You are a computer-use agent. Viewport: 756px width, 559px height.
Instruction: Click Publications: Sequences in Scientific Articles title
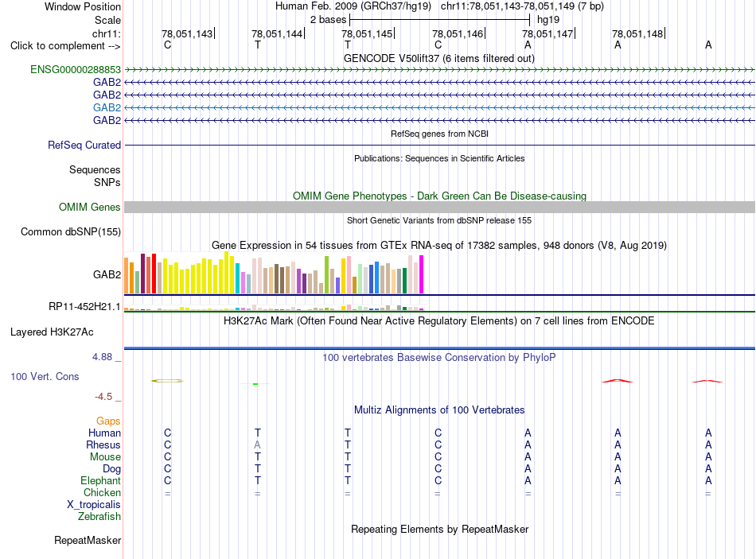(x=439, y=158)
